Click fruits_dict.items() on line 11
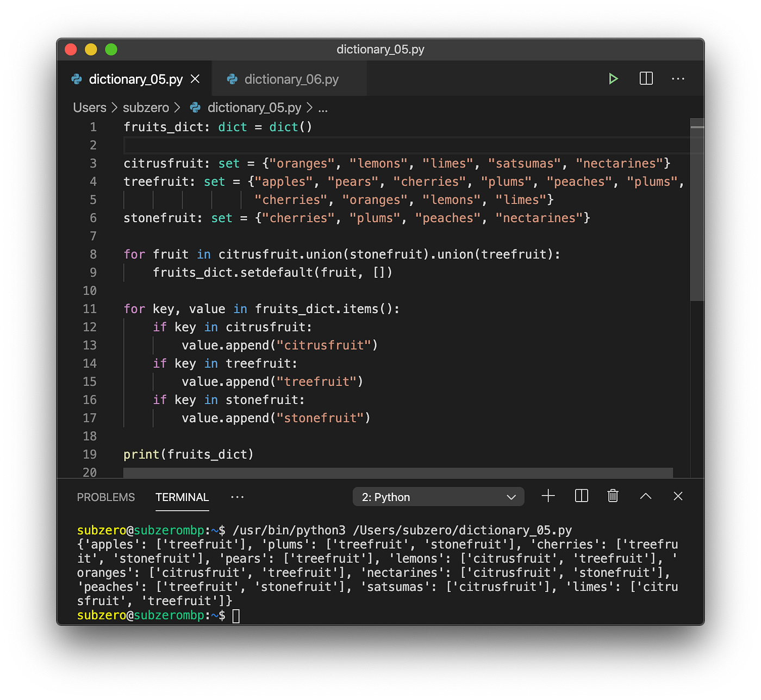 click(x=324, y=309)
